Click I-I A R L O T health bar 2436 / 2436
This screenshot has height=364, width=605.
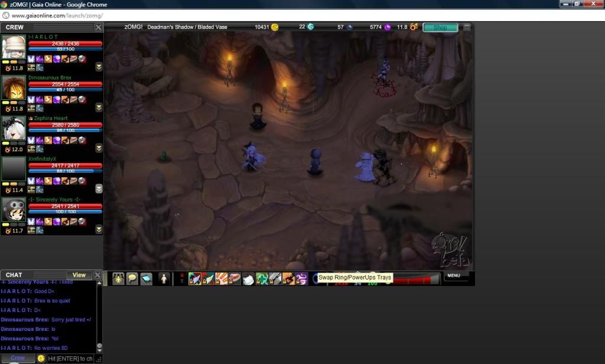(65, 44)
